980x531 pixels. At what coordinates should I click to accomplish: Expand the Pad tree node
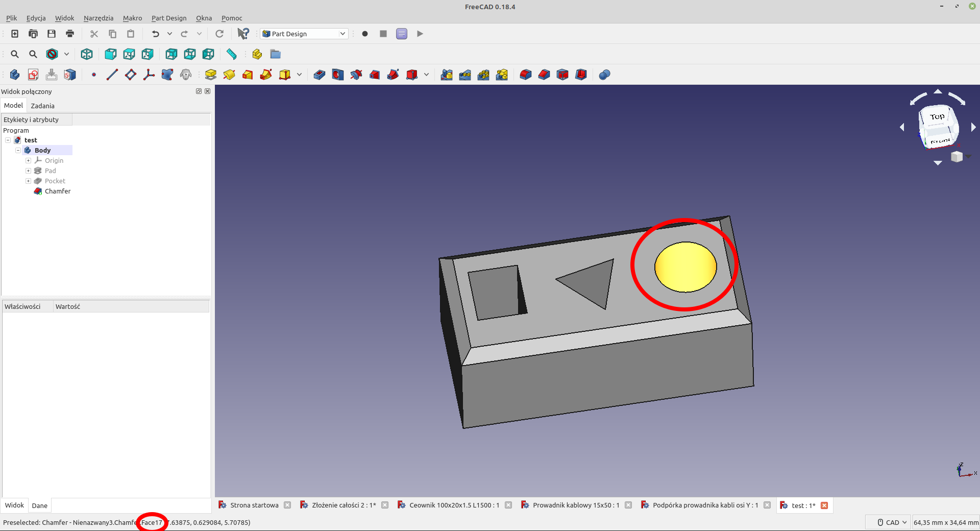(29, 171)
